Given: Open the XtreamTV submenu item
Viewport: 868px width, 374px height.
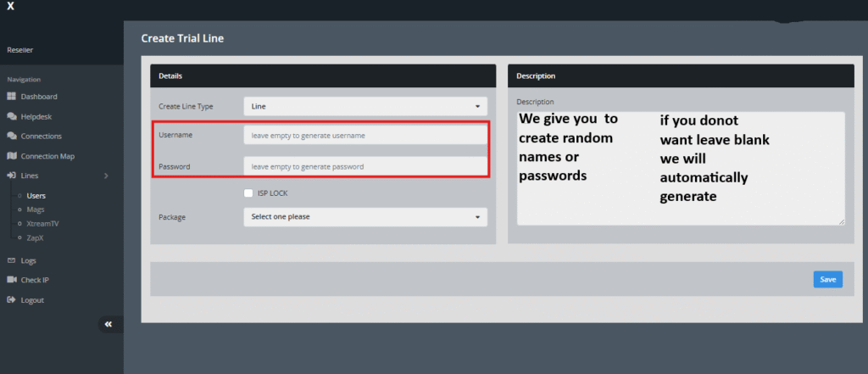Looking at the screenshot, I should point(42,223).
